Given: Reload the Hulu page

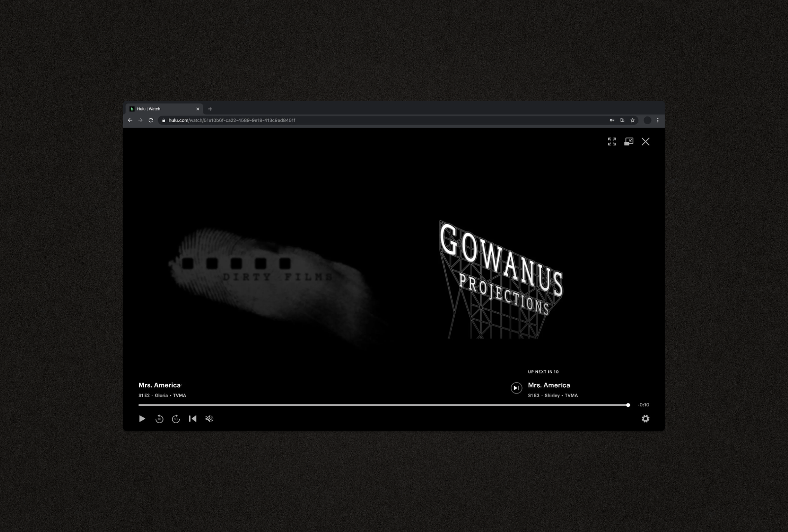Looking at the screenshot, I should (x=151, y=120).
